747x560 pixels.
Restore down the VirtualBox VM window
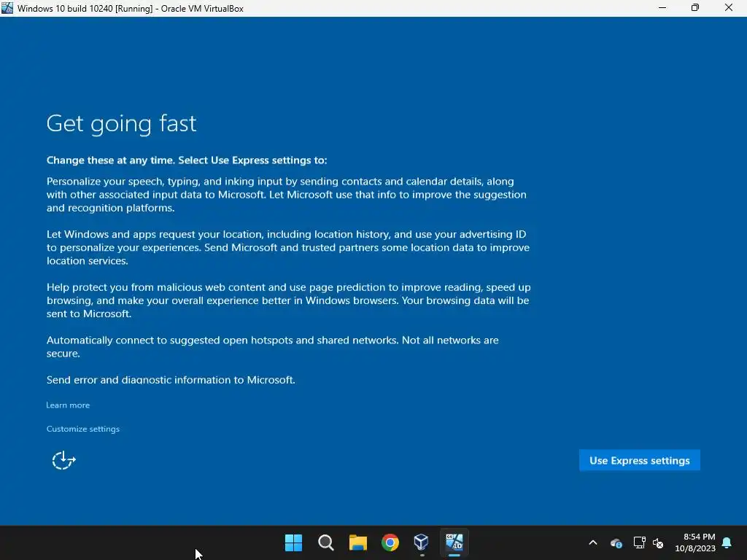click(695, 8)
